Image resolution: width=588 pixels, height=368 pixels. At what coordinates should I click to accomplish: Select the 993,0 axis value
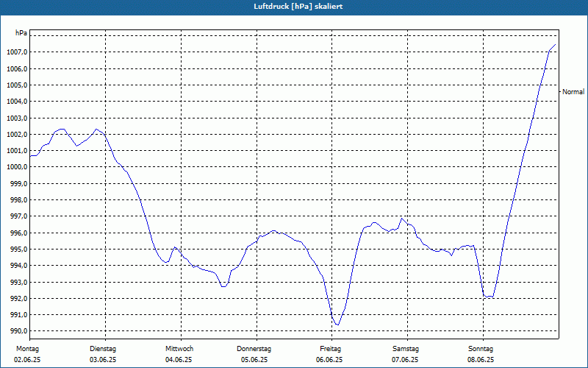[18, 282]
